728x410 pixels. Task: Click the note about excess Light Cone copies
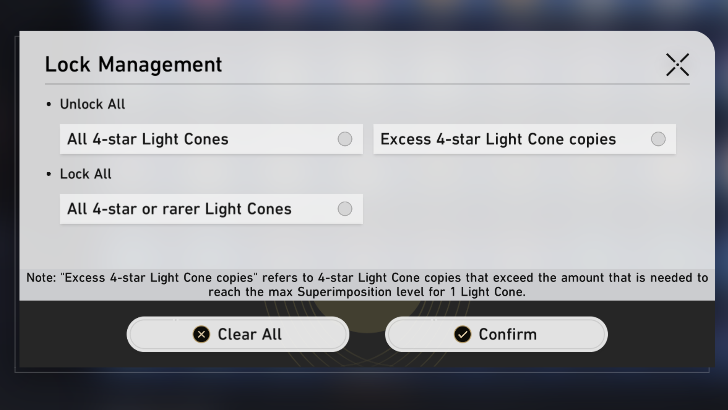[x=364, y=284]
